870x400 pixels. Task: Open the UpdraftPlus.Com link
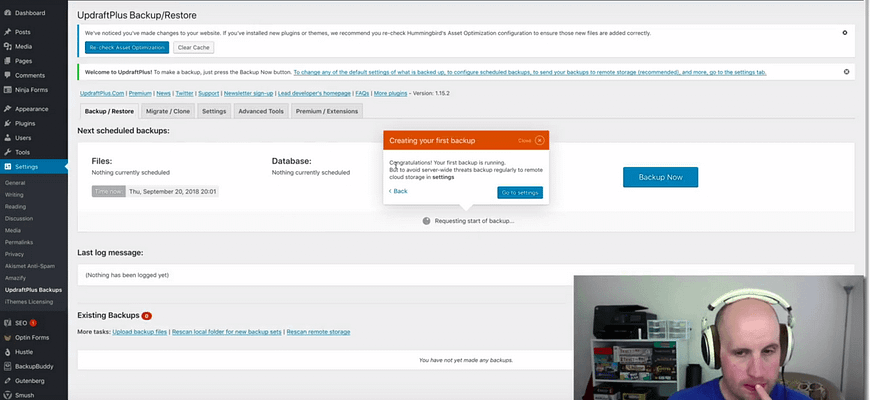click(x=102, y=93)
